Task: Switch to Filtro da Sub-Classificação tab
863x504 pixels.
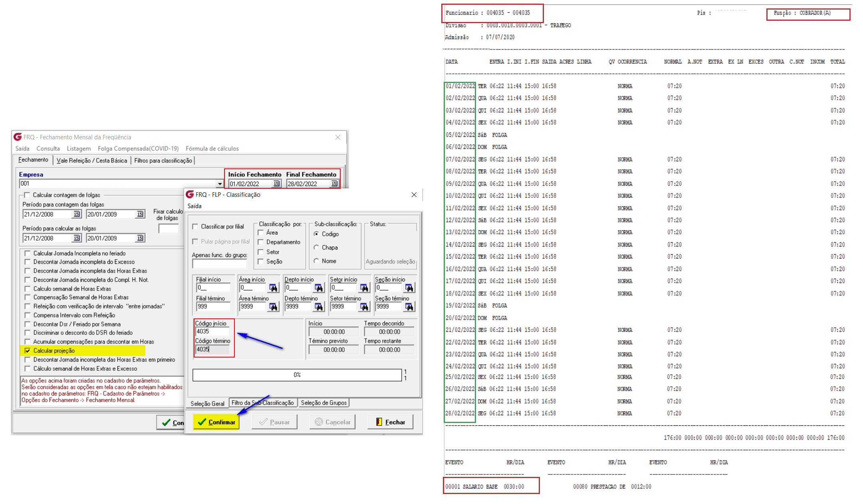Action: 262,403
